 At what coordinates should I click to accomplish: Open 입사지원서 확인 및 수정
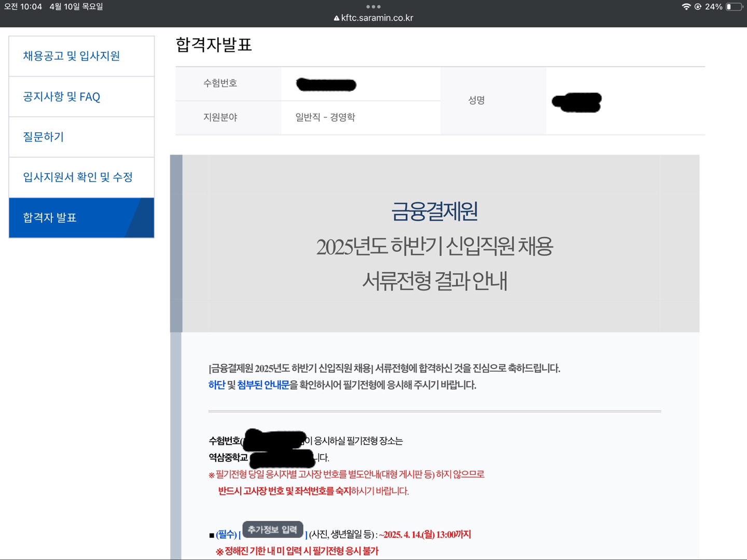click(x=78, y=177)
